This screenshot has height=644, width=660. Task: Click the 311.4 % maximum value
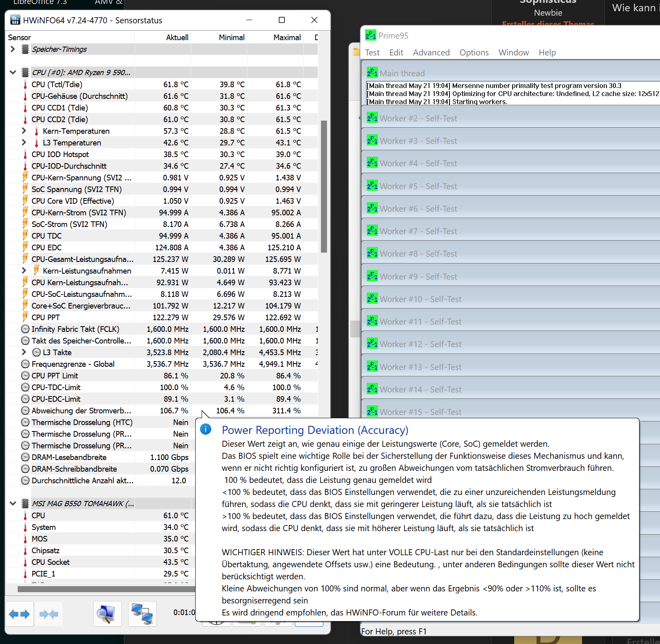coord(286,411)
